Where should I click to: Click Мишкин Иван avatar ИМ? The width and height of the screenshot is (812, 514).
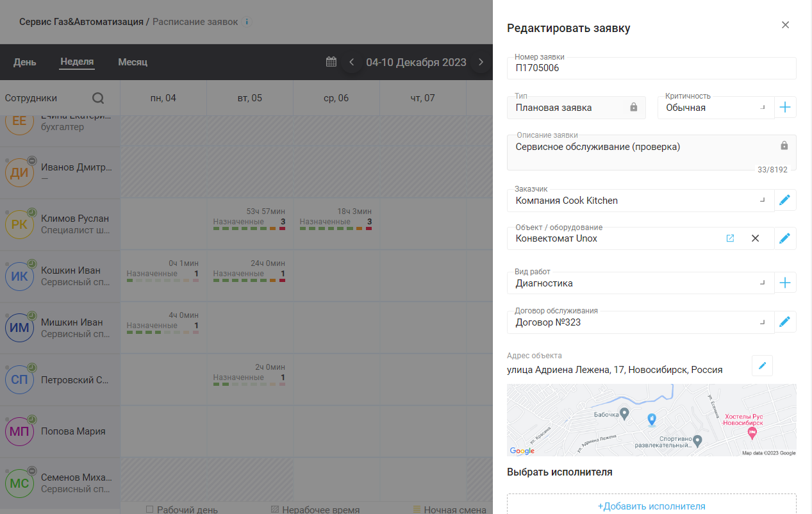(x=19, y=328)
